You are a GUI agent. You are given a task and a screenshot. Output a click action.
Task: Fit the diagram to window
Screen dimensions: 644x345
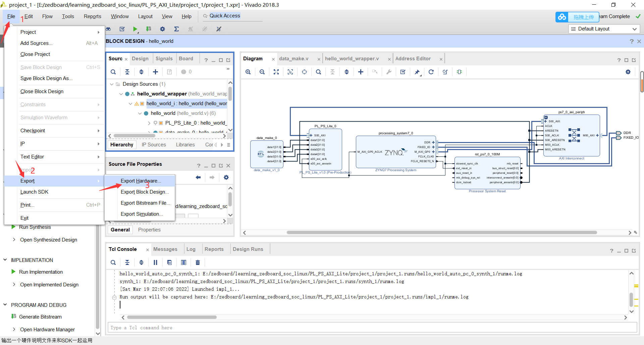point(276,72)
